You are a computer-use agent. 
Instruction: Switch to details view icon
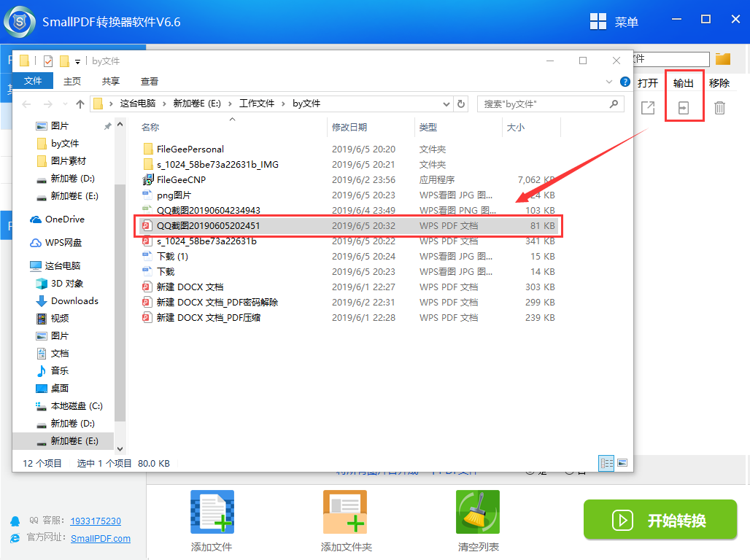[x=606, y=463]
